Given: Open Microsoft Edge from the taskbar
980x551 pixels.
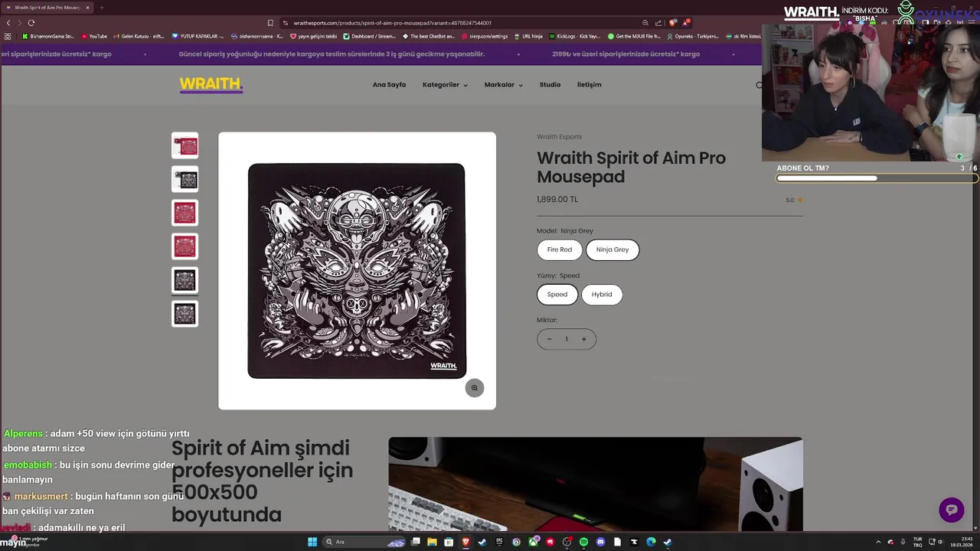Looking at the screenshot, I should 651,542.
